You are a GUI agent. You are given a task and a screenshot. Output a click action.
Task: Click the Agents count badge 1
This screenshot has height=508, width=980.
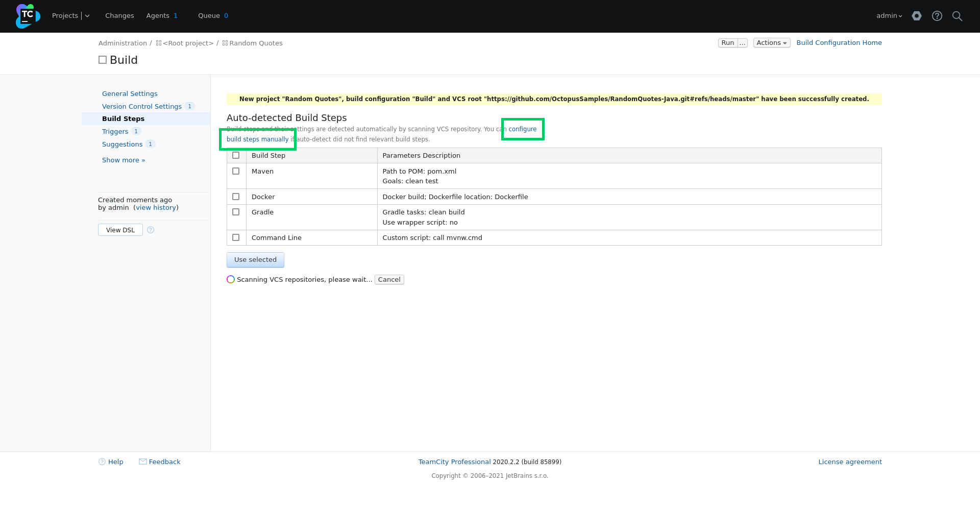point(176,16)
